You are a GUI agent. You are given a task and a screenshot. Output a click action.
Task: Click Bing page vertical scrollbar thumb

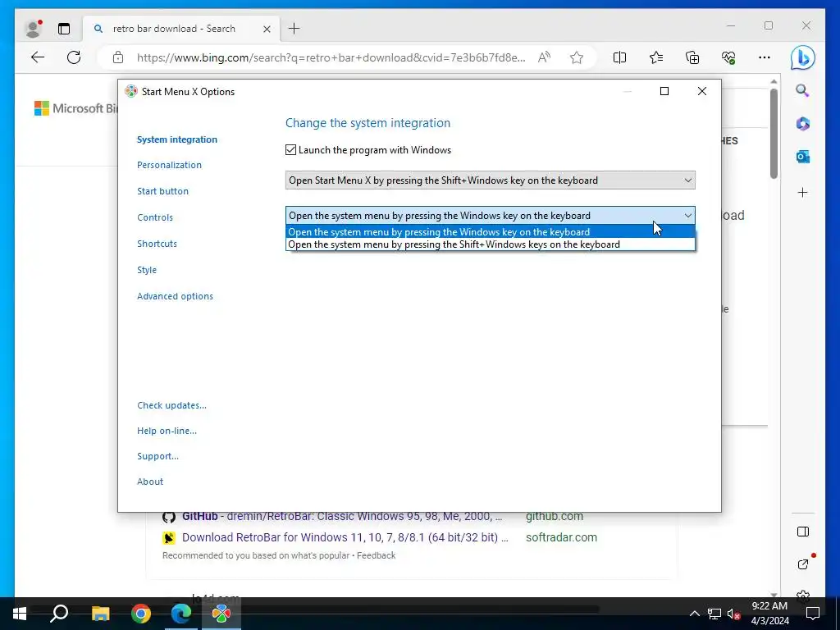pyautogui.click(x=774, y=134)
